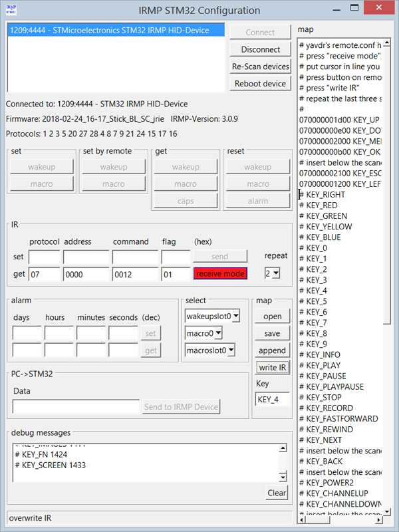The height and width of the screenshot is (532, 399).
Task: Click the '070000001d00 KEY_UP' line in map
Action: coord(340,120)
